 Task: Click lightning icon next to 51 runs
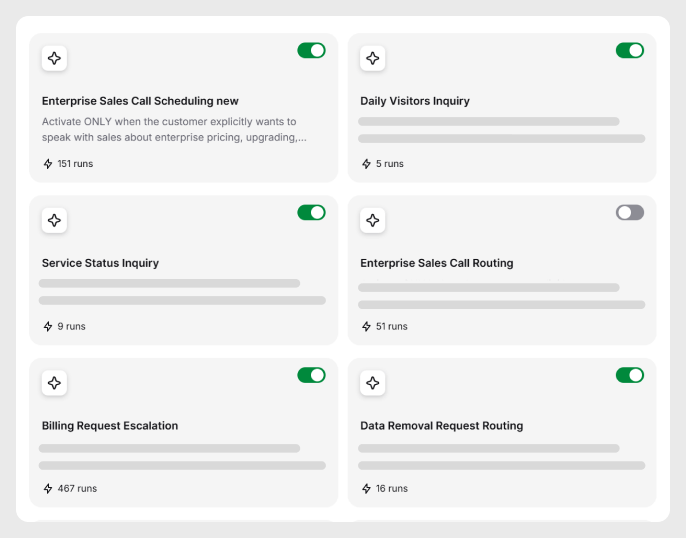tap(367, 326)
